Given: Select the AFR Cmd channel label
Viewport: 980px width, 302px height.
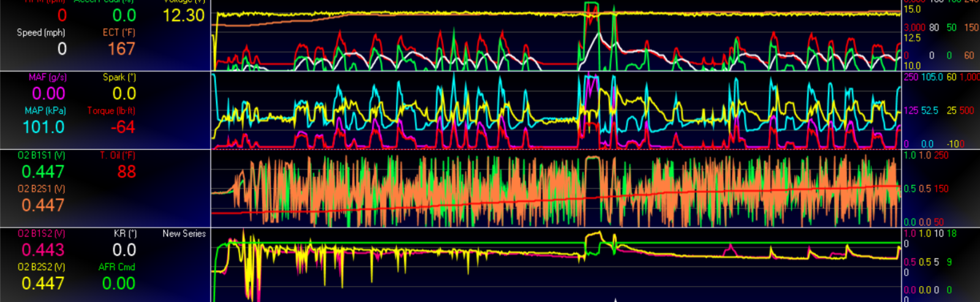Looking at the screenshot, I should click(117, 267).
